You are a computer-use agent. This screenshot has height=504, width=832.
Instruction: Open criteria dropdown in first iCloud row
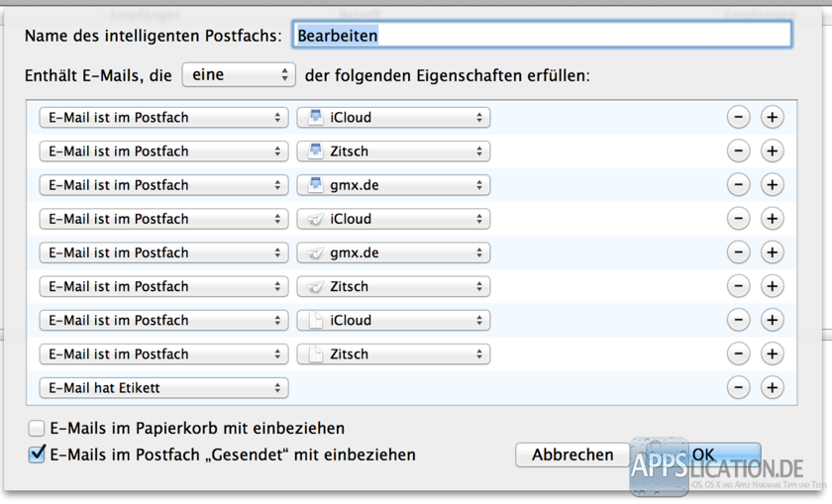[x=164, y=117]
